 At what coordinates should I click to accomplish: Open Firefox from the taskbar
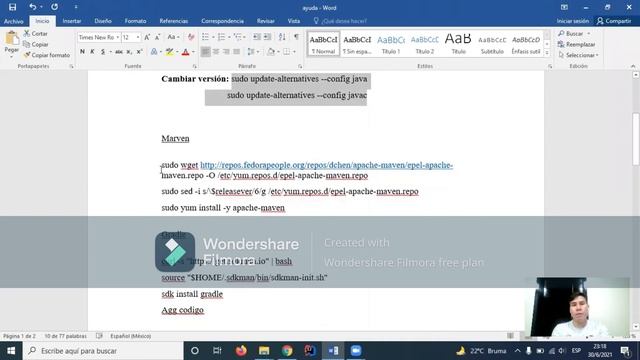coord(241,351)
